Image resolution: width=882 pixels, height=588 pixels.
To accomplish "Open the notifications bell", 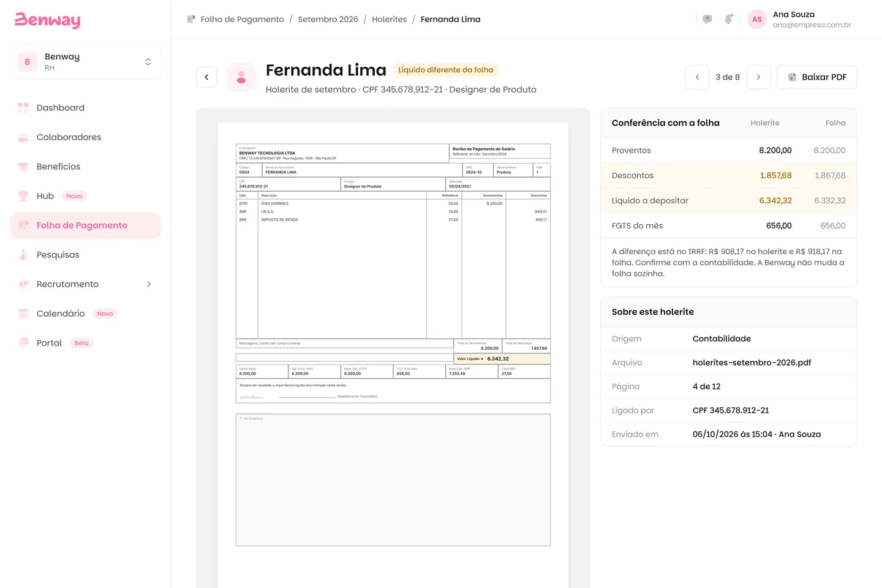I will pos(728,20).
